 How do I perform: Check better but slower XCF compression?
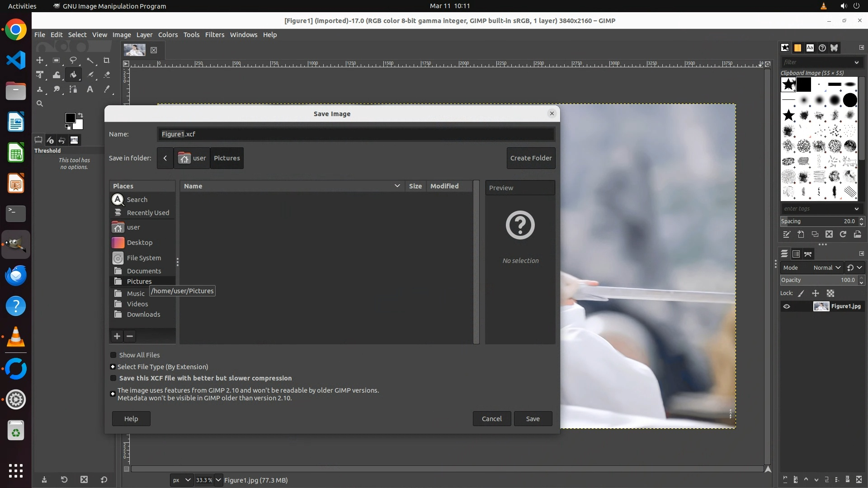click(x=113, y=378)
